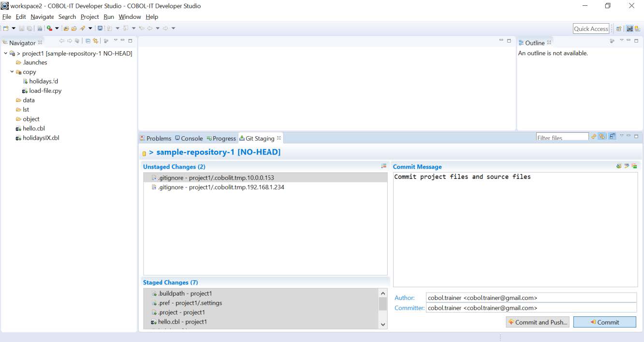The width and height of the screenshot is (644, 342).
Task: Collapse the copy folder in Navigator
Action: (x=12, y=72)
